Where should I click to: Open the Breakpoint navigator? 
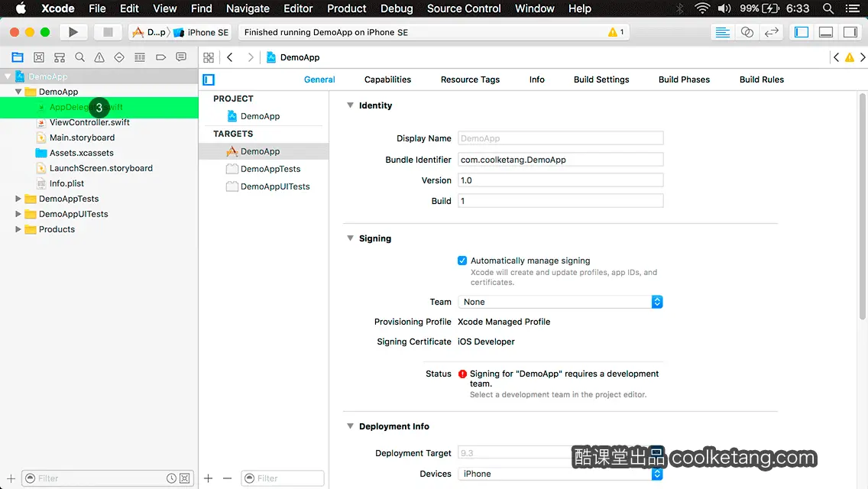[x=160, y=57]
